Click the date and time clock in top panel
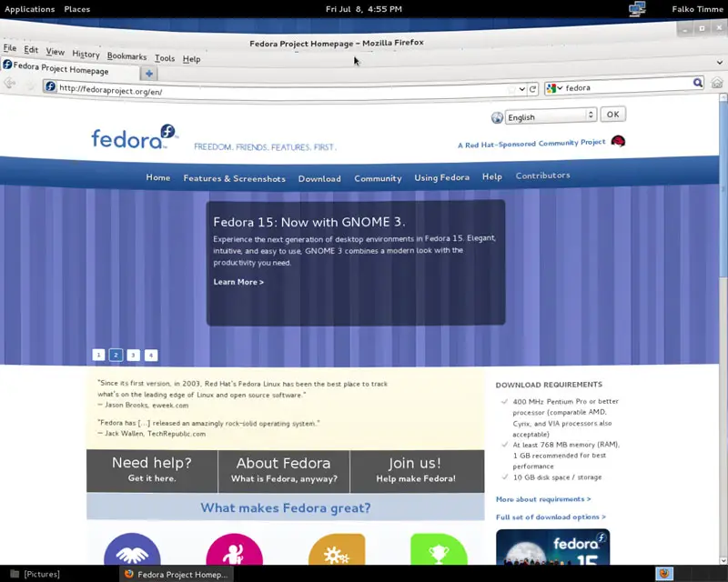The image size is (728, 582). tap(364, 9)
